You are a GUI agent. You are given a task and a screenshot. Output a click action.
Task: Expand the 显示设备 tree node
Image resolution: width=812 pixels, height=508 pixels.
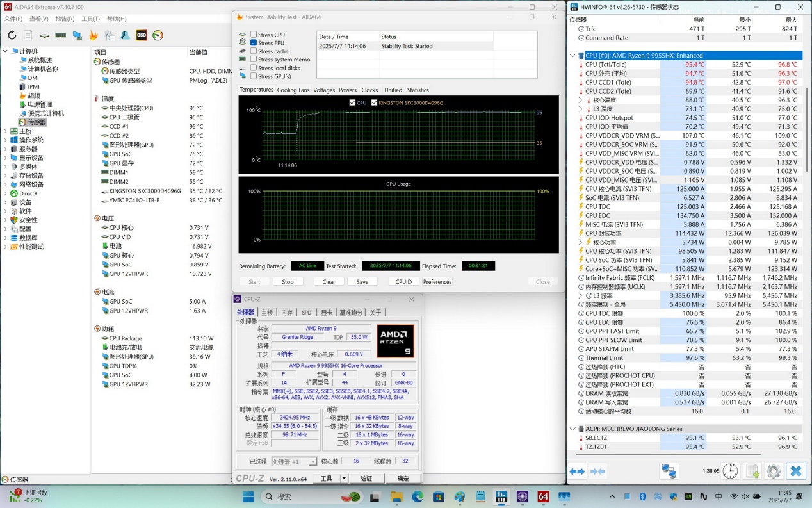(6, 158)
